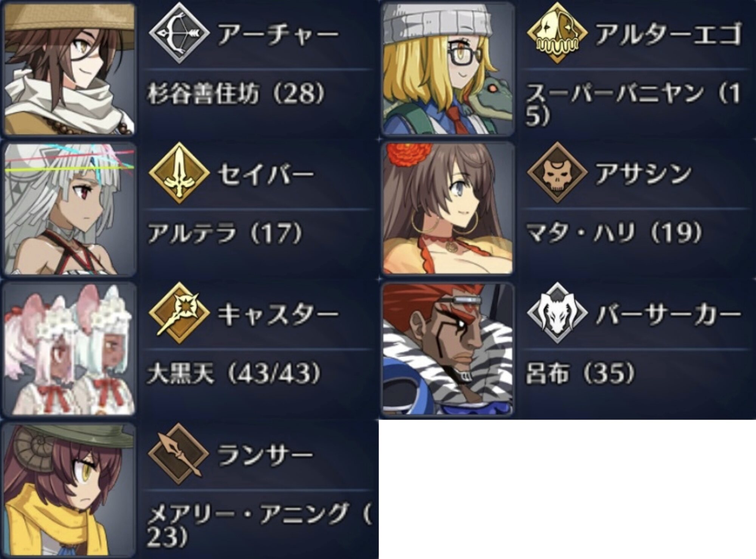Click the Lancer class spear icon
756x559 pixels.
179,453
